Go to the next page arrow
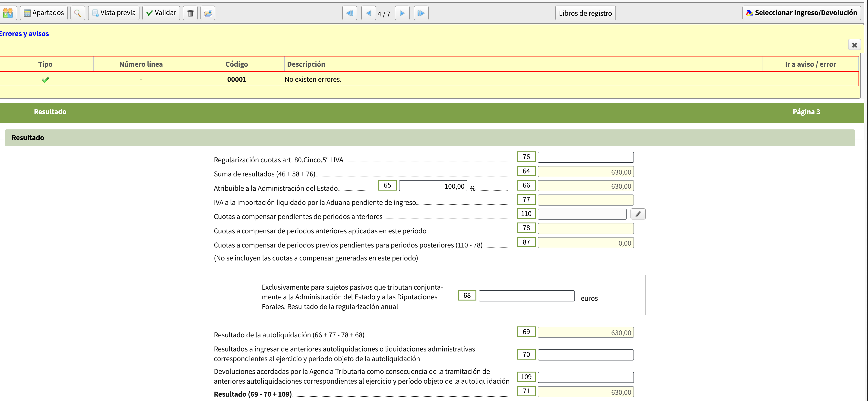 click(402, 13)
